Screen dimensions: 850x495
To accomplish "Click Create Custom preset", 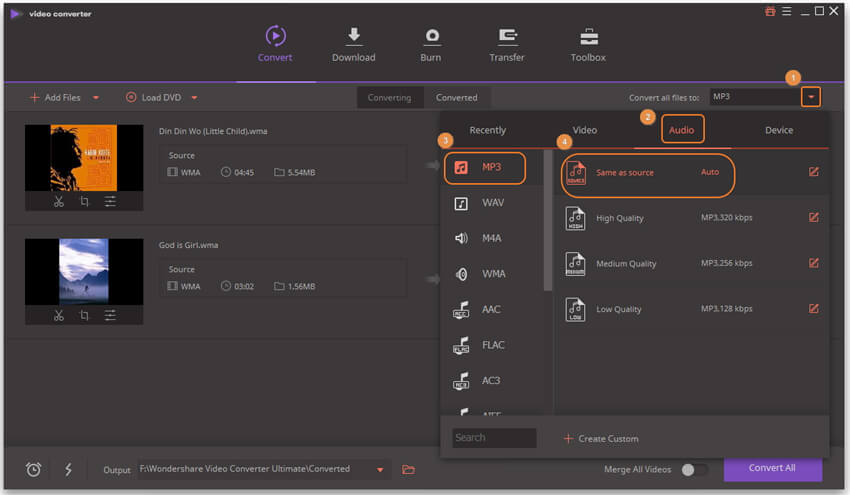I will [601, 439].
